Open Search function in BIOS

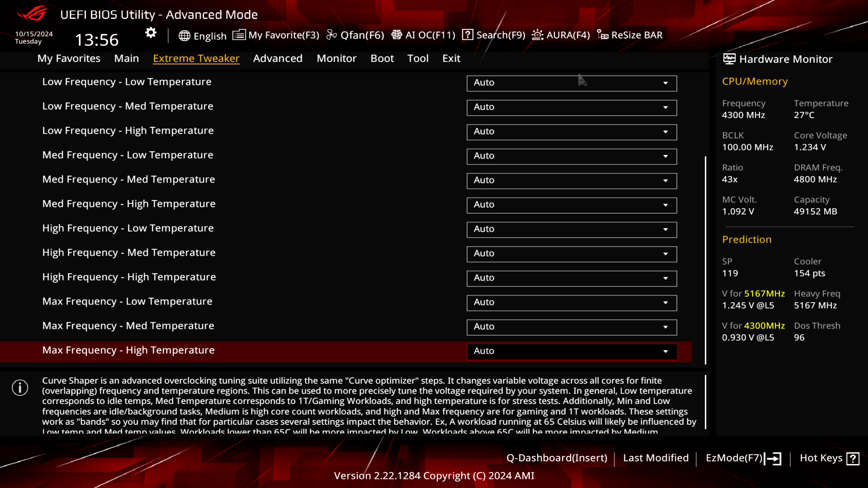point(494,34)
